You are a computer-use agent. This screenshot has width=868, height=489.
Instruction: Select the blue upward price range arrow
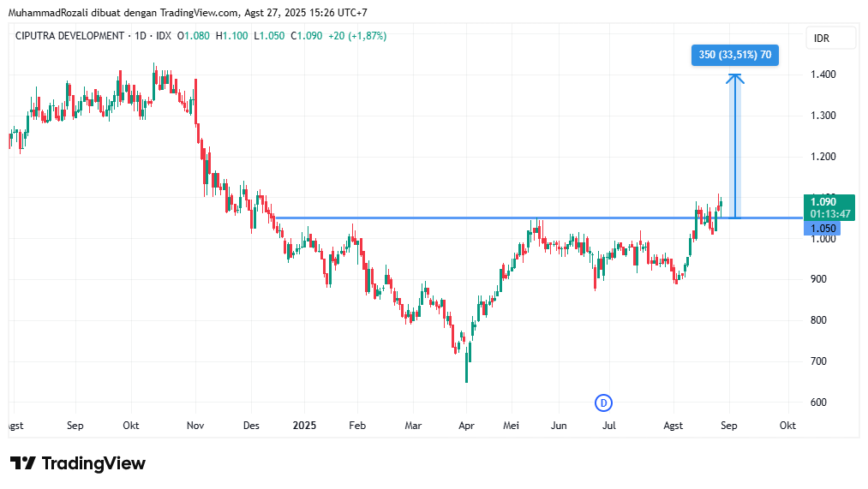(x=734, y=146)
